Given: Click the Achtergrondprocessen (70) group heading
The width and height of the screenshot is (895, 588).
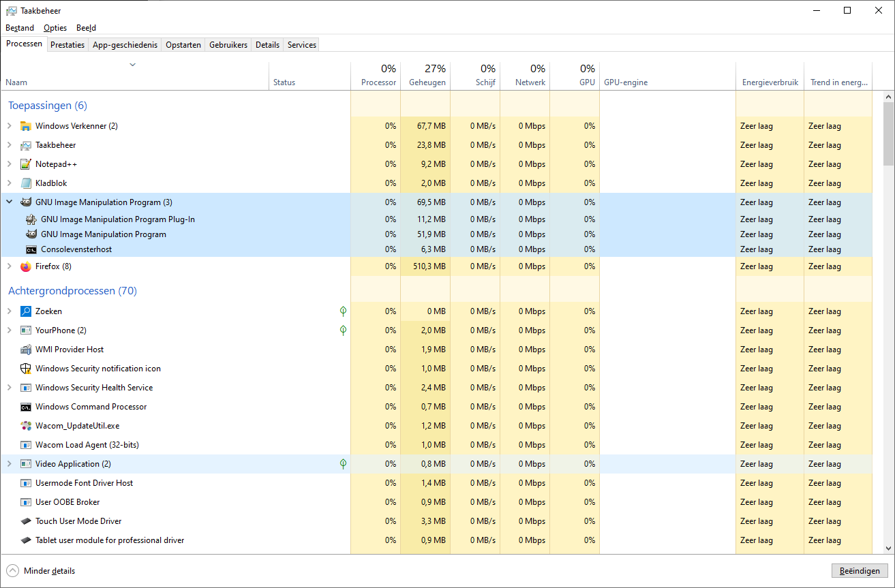Looking at the screenshot, I should click(x=72, y=291).
